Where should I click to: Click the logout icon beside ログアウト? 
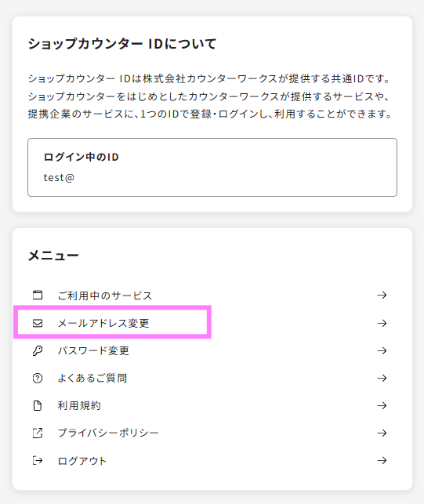tap(38, 461)
